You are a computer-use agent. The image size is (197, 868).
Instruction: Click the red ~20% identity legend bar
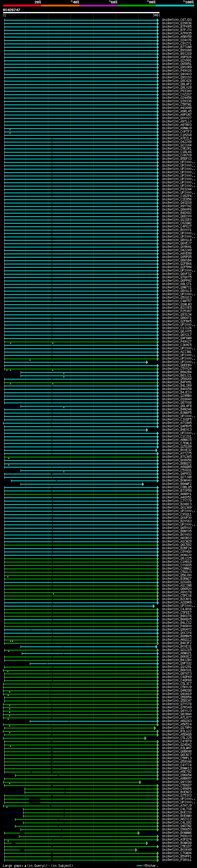coord(22,6)
